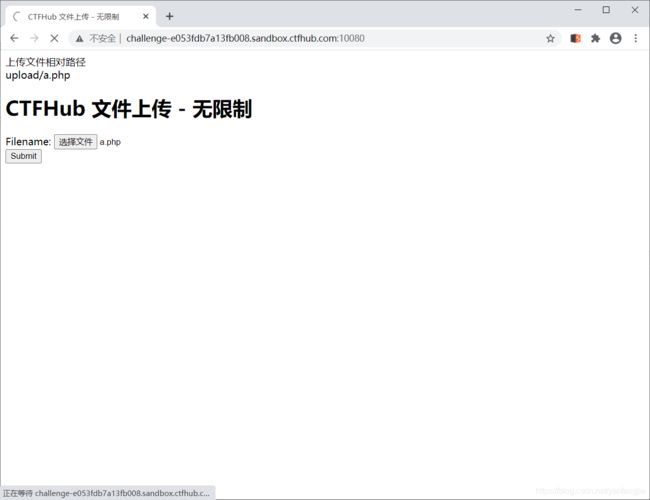Click the not-secure warning icon
Image resolution: width=650 pixels, height=500 pixels.
pyautogui.click(x=80, y=39)
